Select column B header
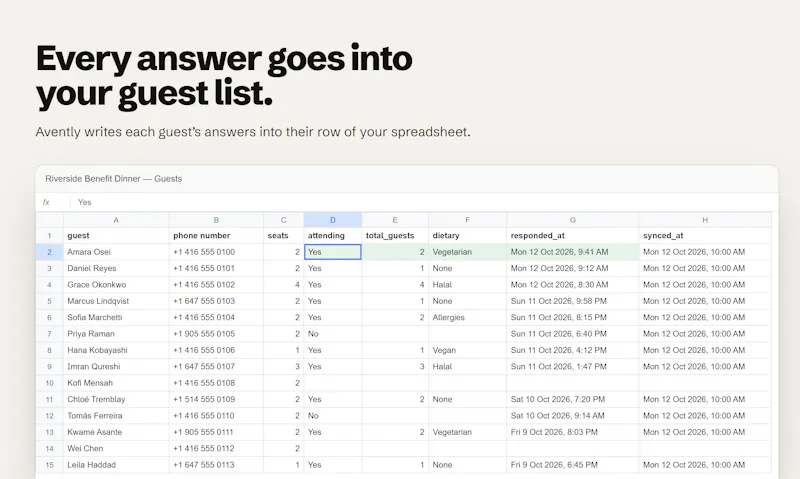The width and height of the screenshot is (800, 479). tap(216, 220)
